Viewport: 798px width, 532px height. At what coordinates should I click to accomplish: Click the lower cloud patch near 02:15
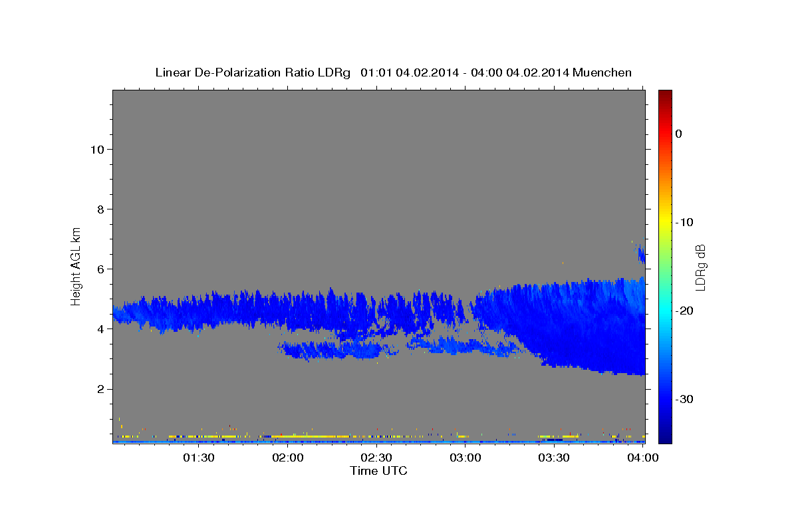(332, 350)
